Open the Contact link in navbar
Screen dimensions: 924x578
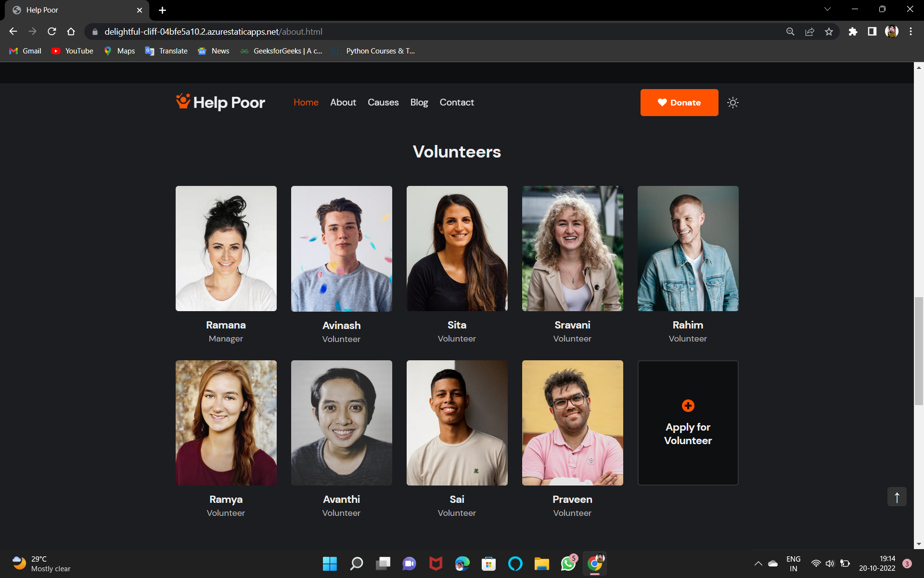(456, 102)
